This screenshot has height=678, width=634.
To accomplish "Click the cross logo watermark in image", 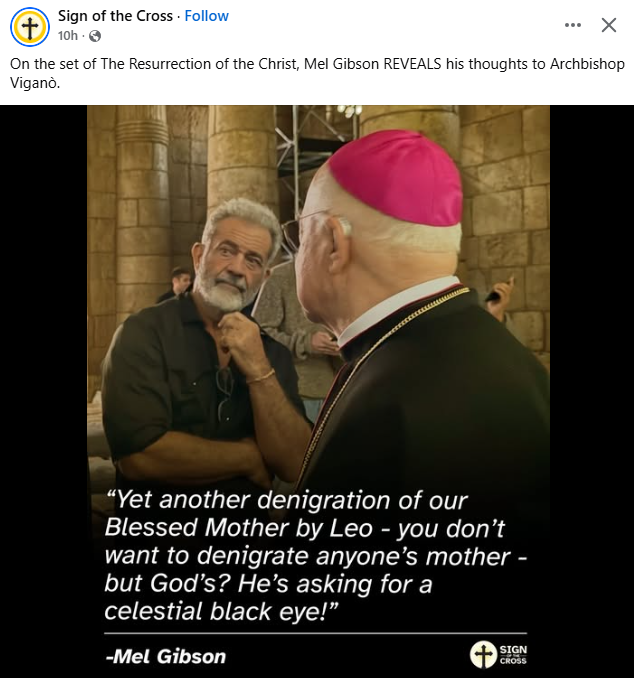I will tap(483, 655).
